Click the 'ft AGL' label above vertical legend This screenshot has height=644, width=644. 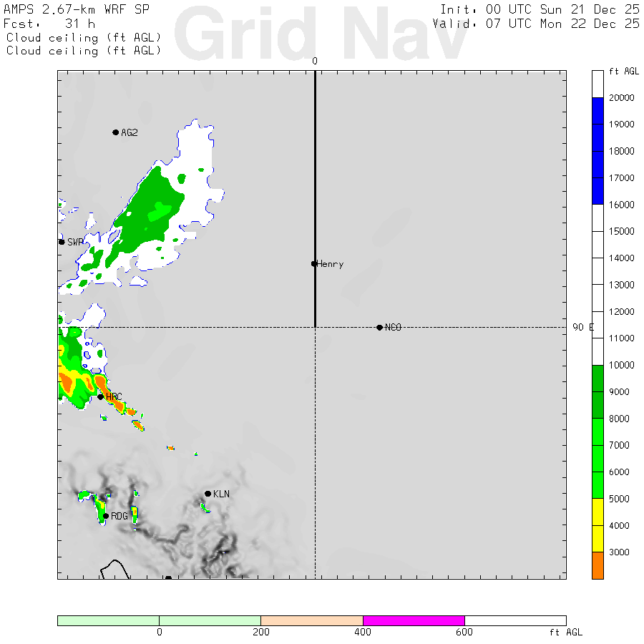point(624,72)
